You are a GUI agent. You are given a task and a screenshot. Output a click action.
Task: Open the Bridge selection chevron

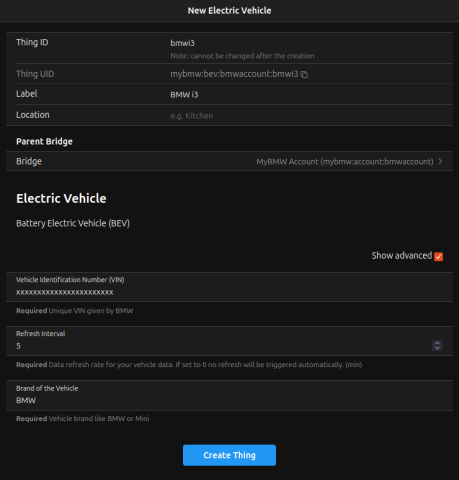point(440,161)
